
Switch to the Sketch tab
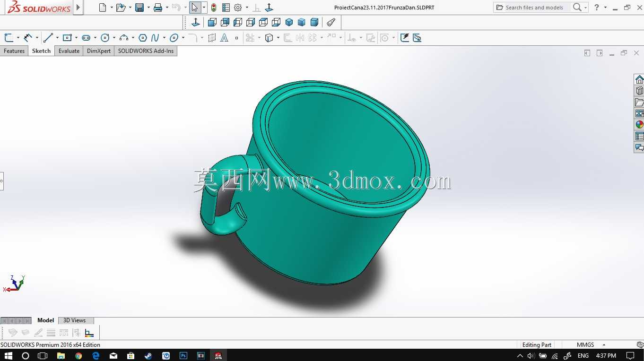(x=41, y=51)
